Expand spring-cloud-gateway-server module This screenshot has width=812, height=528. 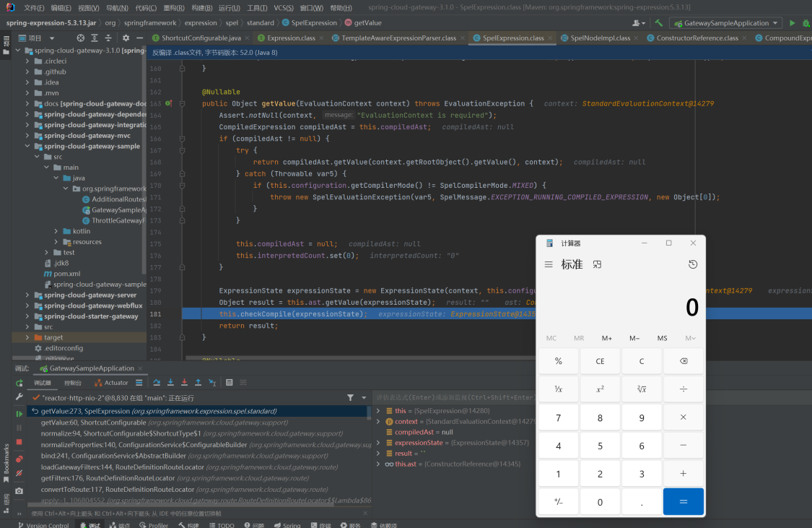27,295
